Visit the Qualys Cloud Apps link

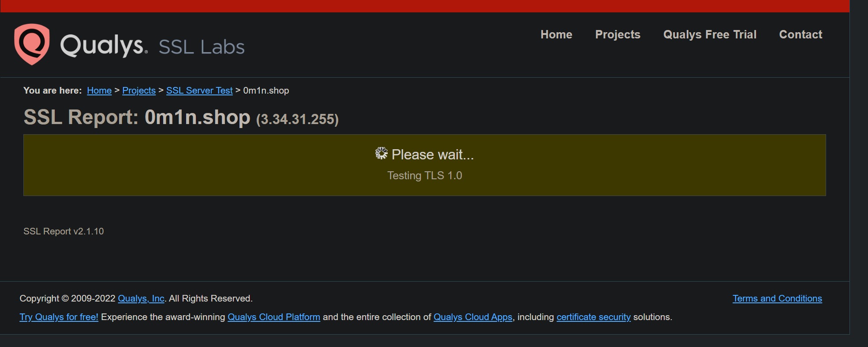pos(473,317)
